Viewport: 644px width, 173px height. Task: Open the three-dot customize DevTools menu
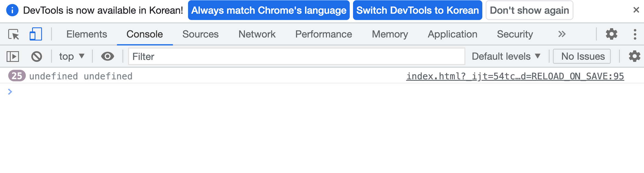[x=635, y=34]
